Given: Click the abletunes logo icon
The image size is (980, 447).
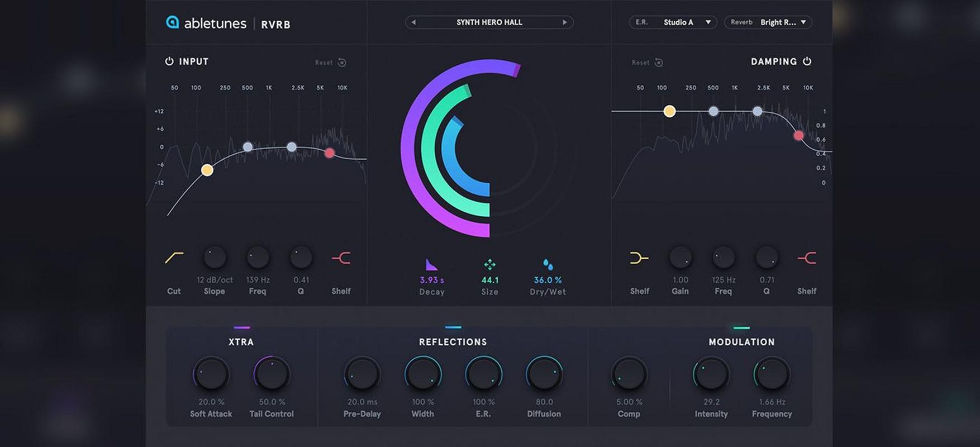Looking at the screenshot, I should 173,22.
